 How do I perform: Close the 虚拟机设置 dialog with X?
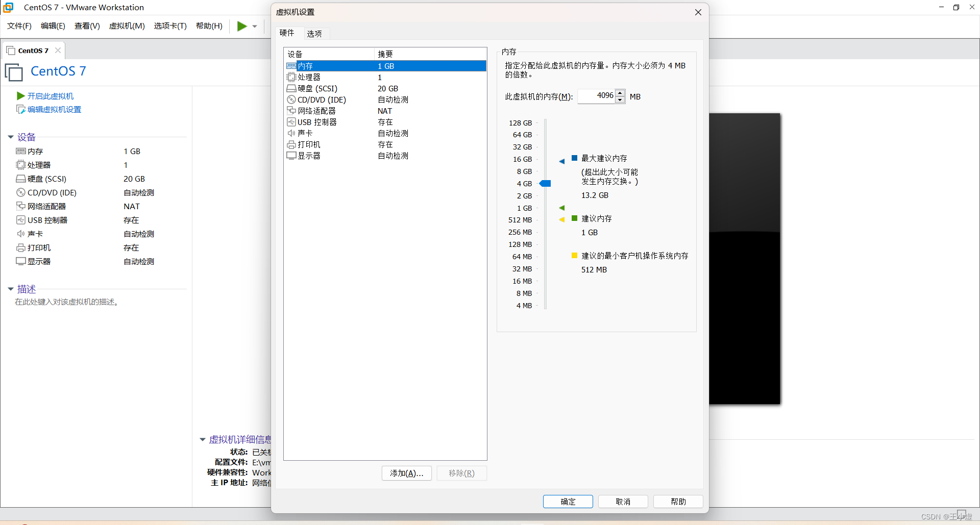pos(698,12)
